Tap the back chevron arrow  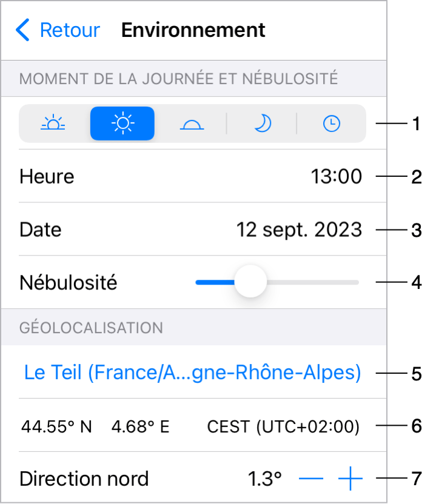tap(22, 30)
